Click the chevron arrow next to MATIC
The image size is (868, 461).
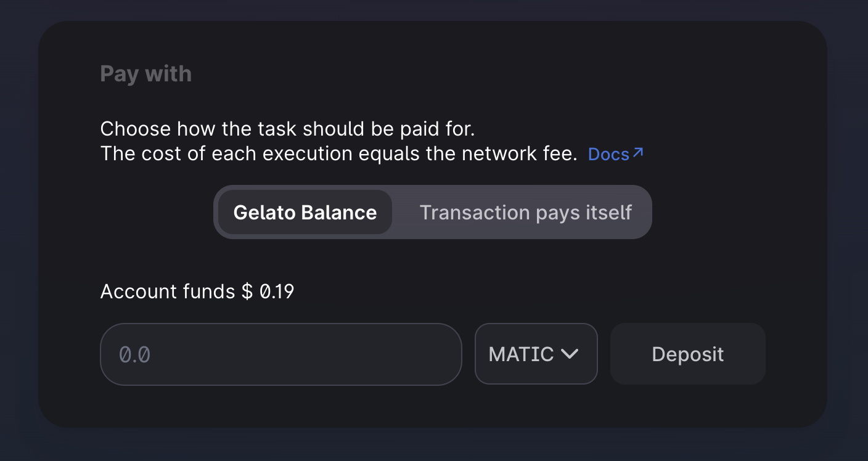570,354
